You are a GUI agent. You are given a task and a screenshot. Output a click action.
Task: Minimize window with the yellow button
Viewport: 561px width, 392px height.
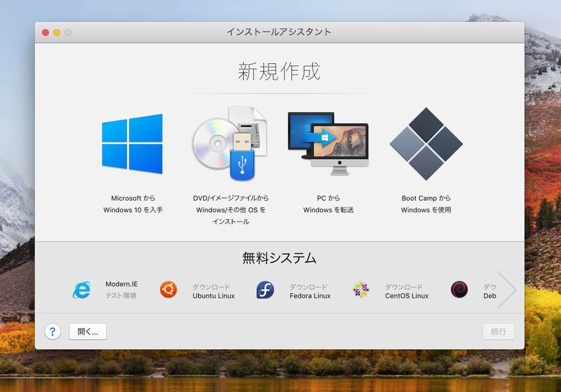(x=56, y=33)
